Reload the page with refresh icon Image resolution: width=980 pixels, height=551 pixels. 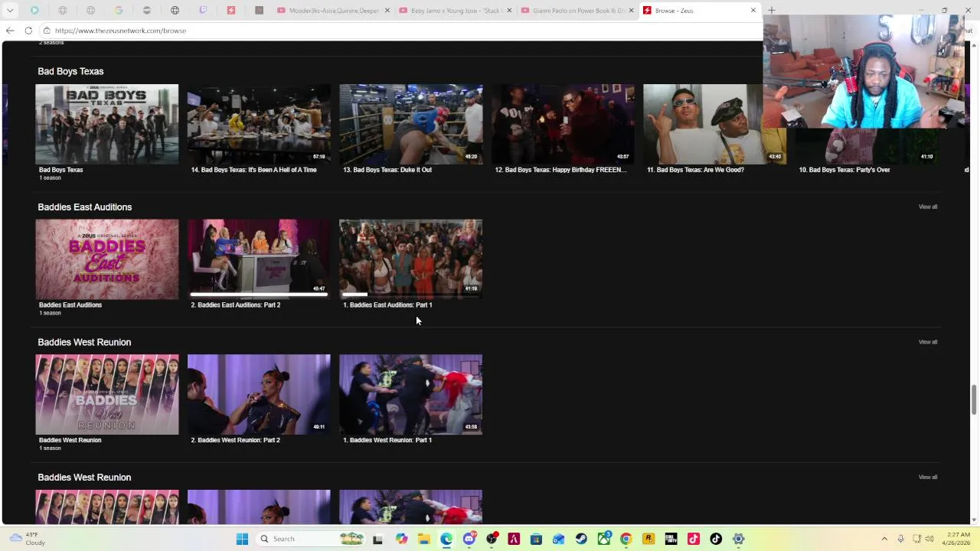click(28, 31)
